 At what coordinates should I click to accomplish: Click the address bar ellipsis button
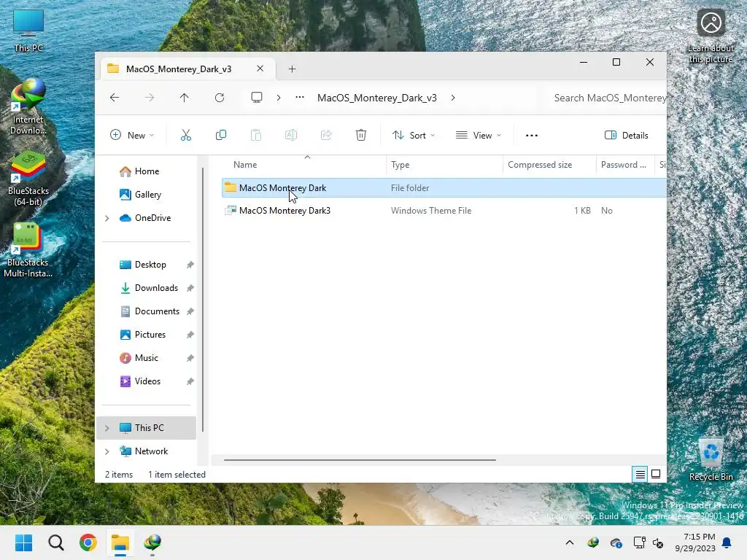pyautogui.click(x=300, y=98)
